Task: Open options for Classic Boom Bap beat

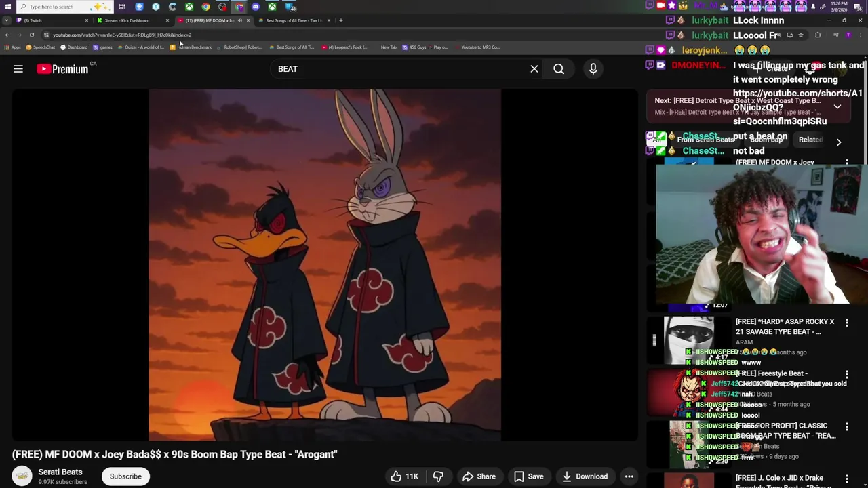Action: tap(847, 426)
